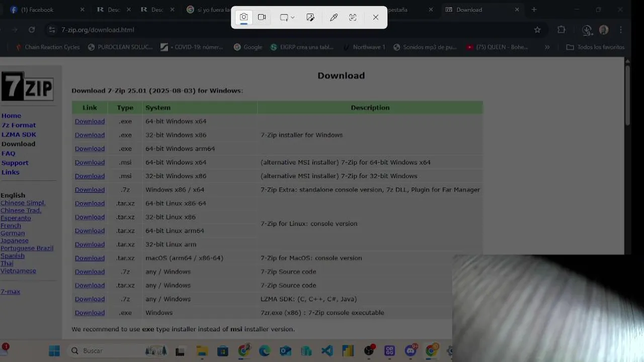Bookmark this page with the star icon
644x362 pixels.
[537, 30]
